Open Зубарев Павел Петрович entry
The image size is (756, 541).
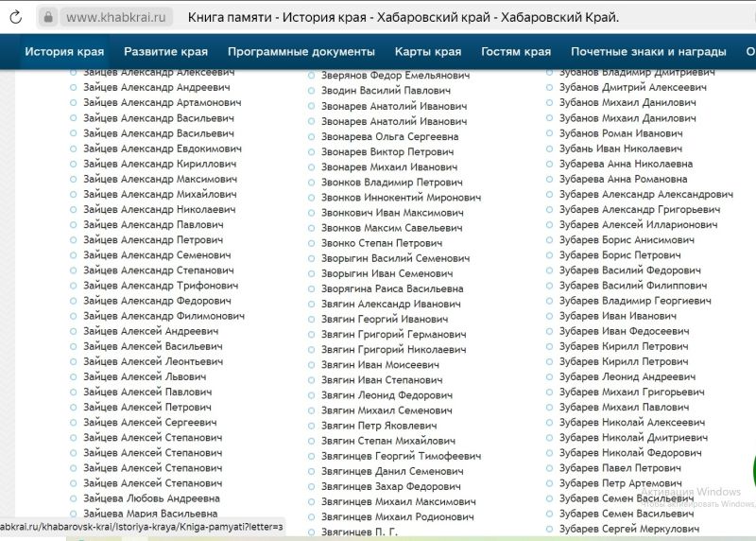coord(620,468)
